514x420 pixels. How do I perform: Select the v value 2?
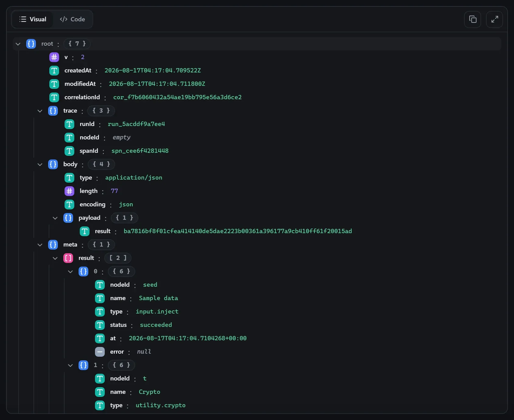(83, 57)
